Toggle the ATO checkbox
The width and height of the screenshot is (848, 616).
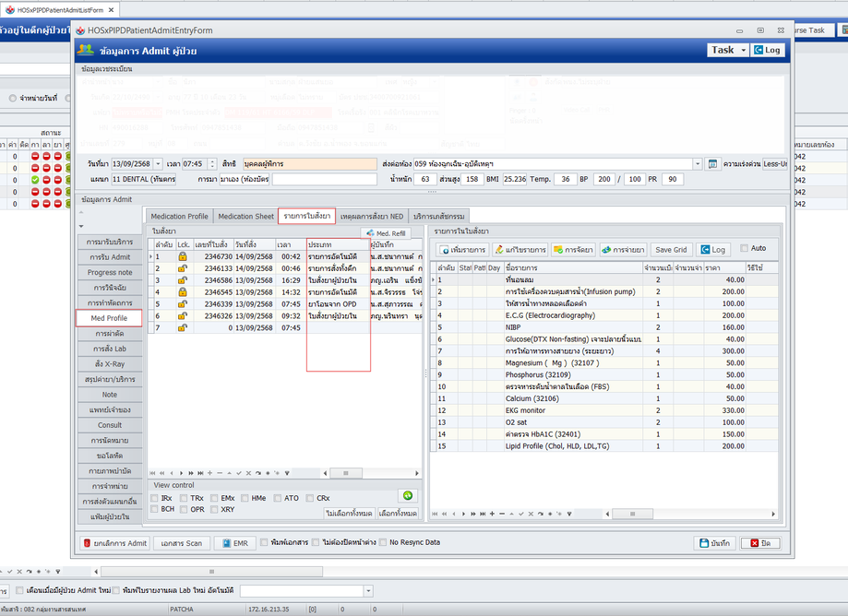(x=278, y=498)
